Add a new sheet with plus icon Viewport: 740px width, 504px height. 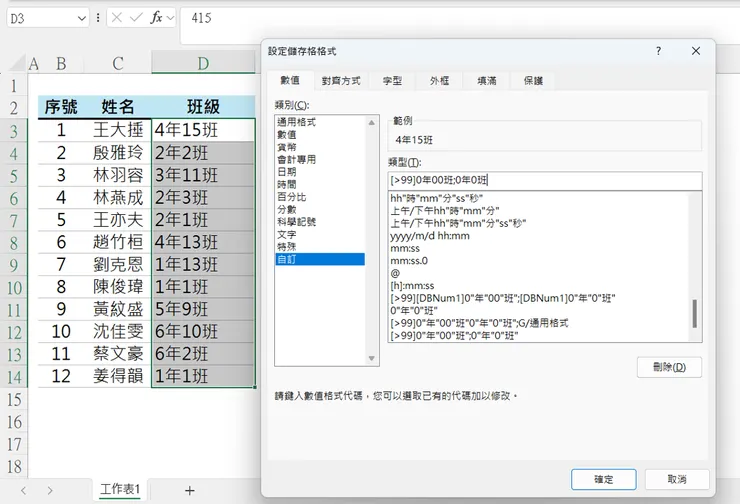[x=190, y=491]
